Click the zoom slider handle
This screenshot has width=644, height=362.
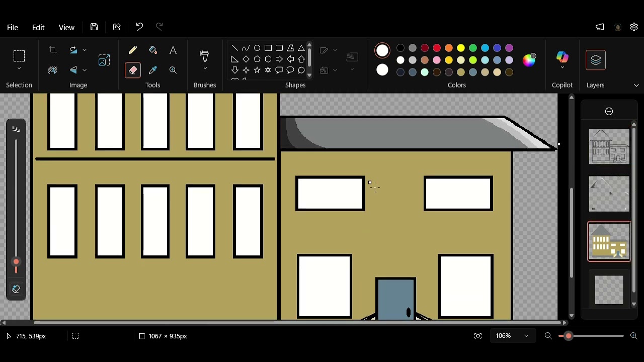(x=569, y=336)
